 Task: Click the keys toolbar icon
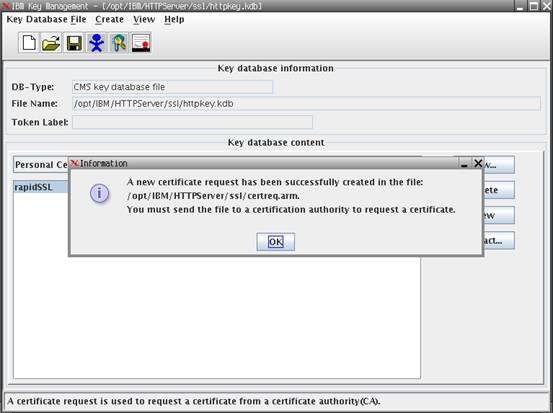119,43
